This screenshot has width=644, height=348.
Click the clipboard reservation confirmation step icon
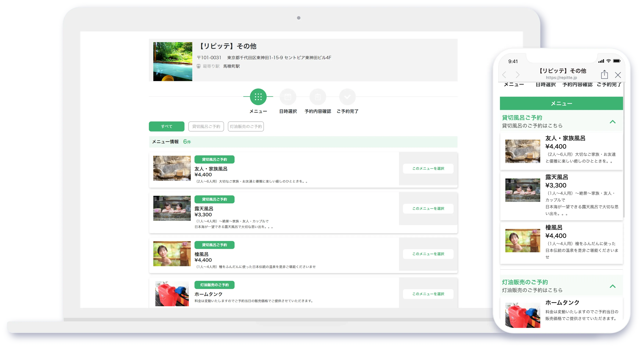(x=318, y=97)
